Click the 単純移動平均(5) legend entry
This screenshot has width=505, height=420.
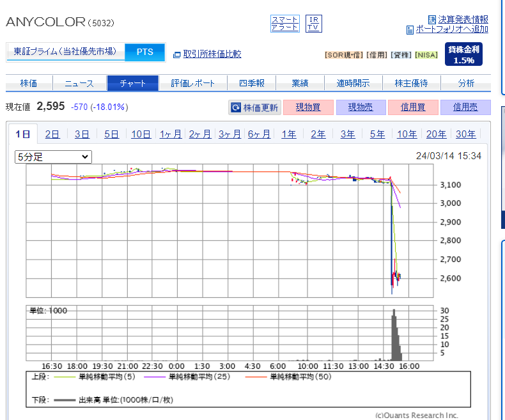[95, 377]
